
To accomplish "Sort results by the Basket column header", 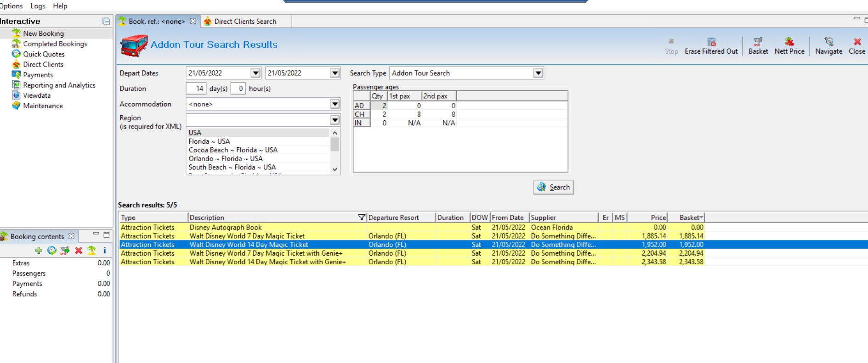I will (x=686, y=218).
